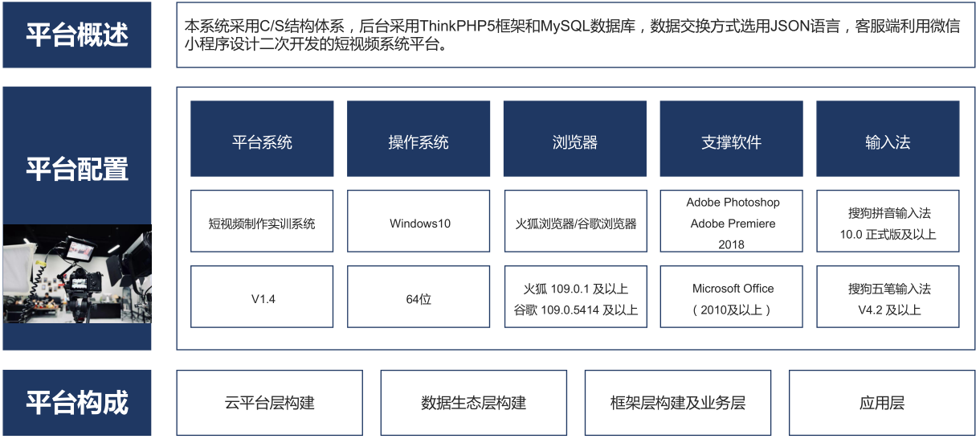Viewport: 980px width, 439px height.
Task: Open the 框架层构建及业务层 box
Action: 678,402
